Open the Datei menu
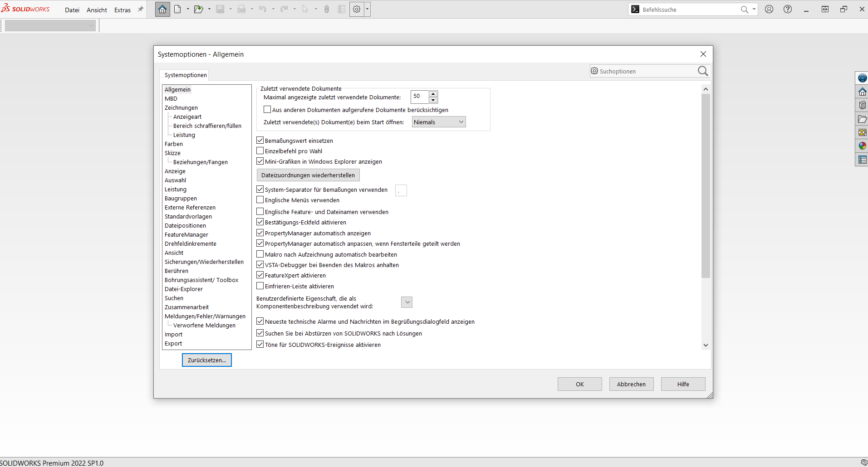The image size is (868, 467). point(72,10)
